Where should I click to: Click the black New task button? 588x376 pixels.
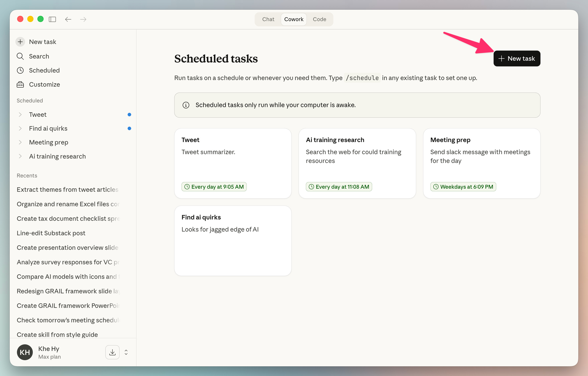click(517, 58)
